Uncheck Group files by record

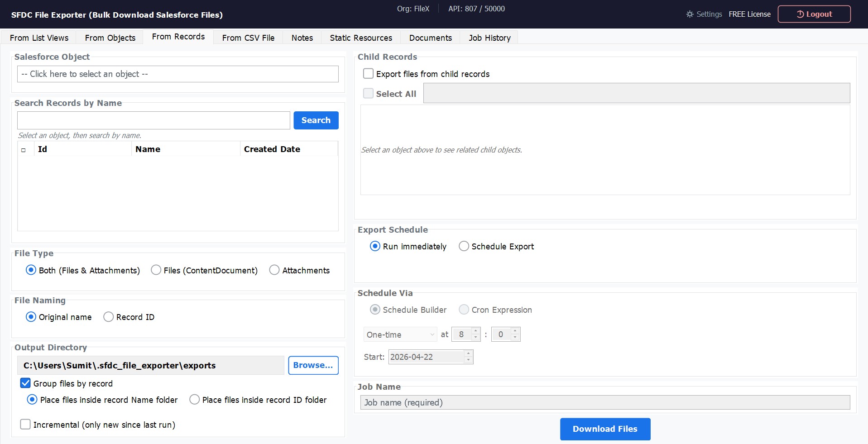(25, 383)
